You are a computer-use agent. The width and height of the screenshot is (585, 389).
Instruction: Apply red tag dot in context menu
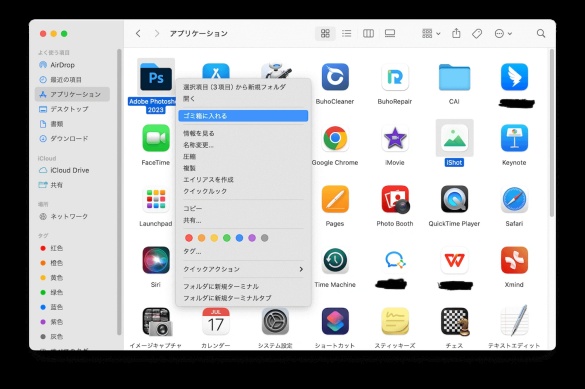point(189,238)
